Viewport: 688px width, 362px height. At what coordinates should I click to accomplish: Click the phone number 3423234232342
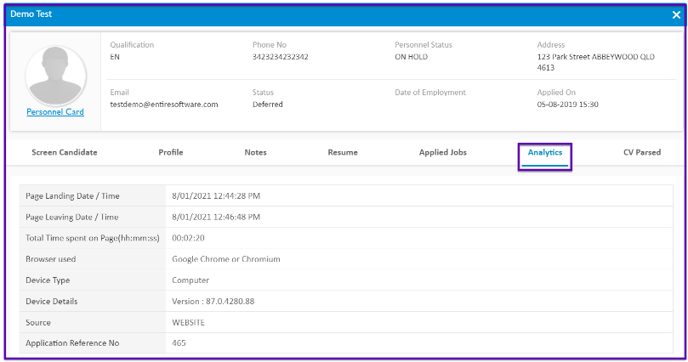click(x=280, y=57)
